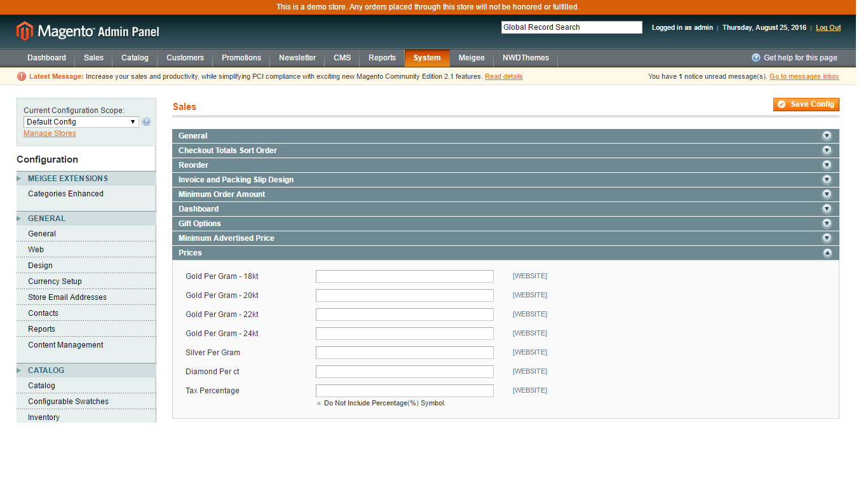This screenshot has width=868, height=488.
Task: Click the Log Out link
Action: pyautogui.click(x=827, y=27)
